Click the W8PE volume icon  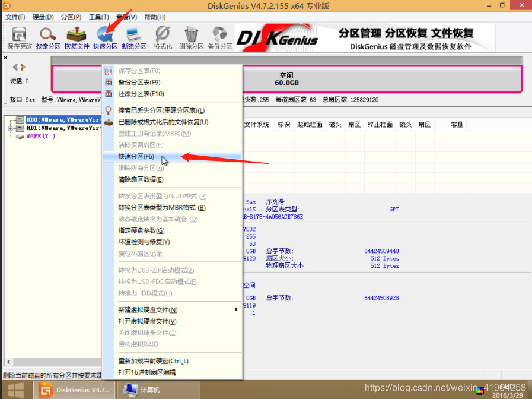point(20,137)
